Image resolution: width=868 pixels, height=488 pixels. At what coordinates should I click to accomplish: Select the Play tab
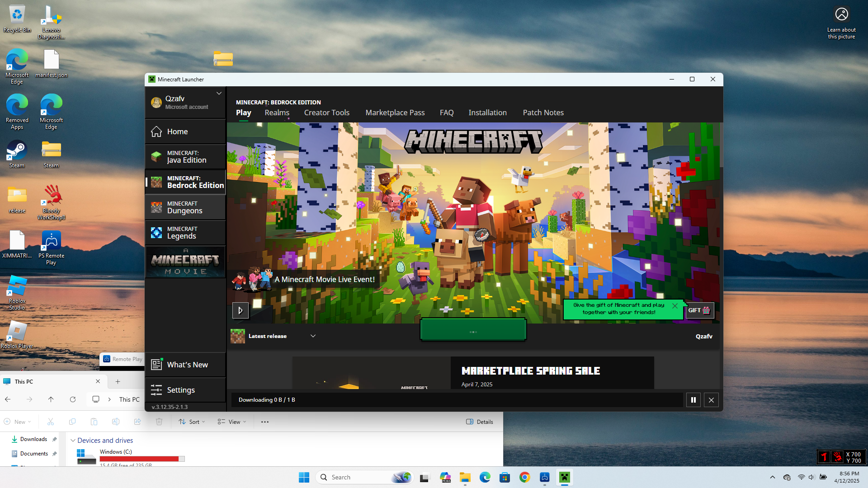pos(244,113)
